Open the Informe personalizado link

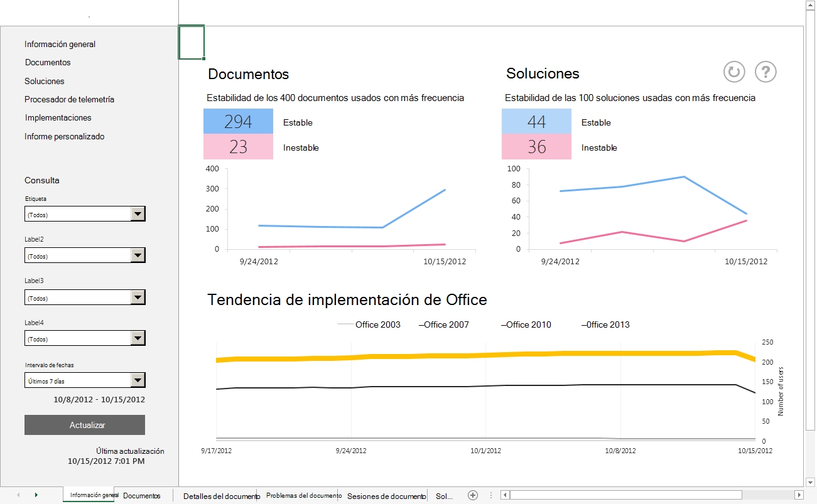[x=64, y=136]
